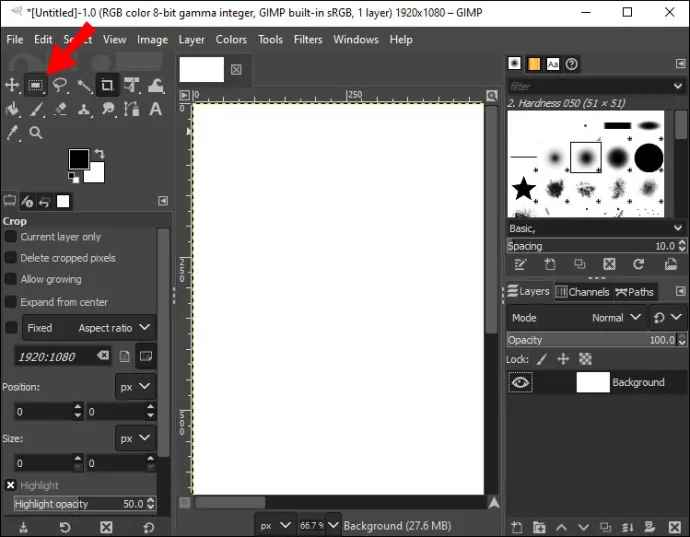690x537 pixels.
Task: Swap foreground and background colors
Action: (100, 153)
